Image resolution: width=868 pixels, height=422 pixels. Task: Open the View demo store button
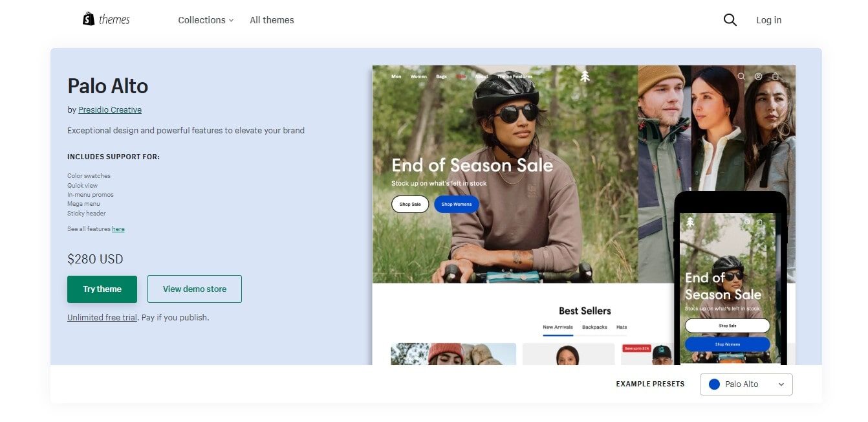(194, 289)
